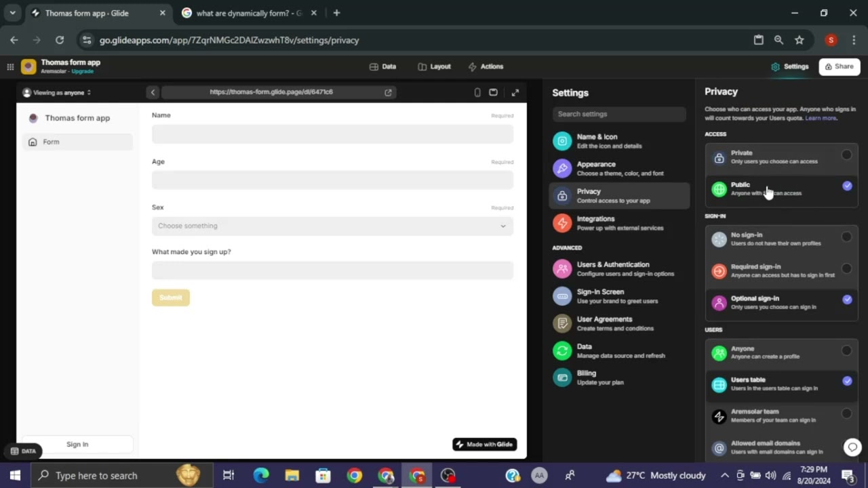
Task: Open the Layout tab
Action: tap(434, 66)
